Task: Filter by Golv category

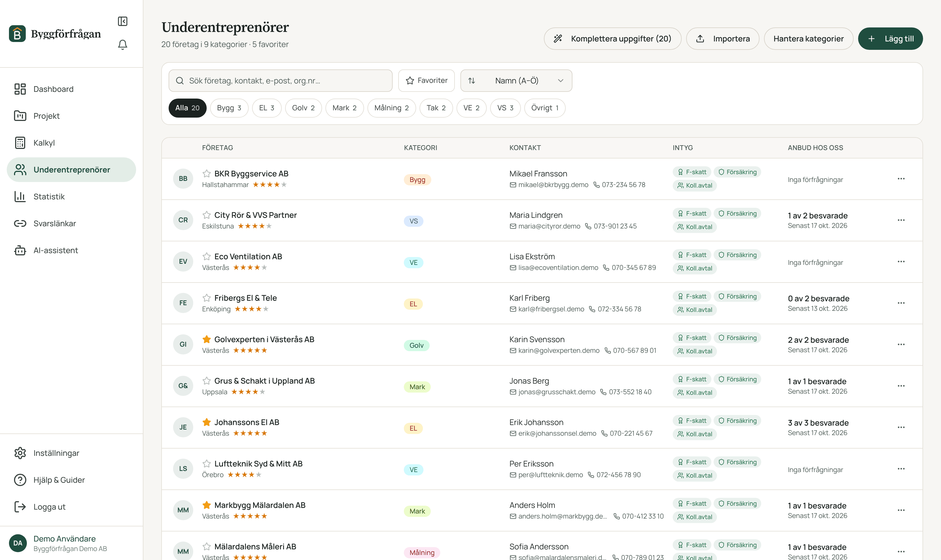Action: tap(303, 108)
